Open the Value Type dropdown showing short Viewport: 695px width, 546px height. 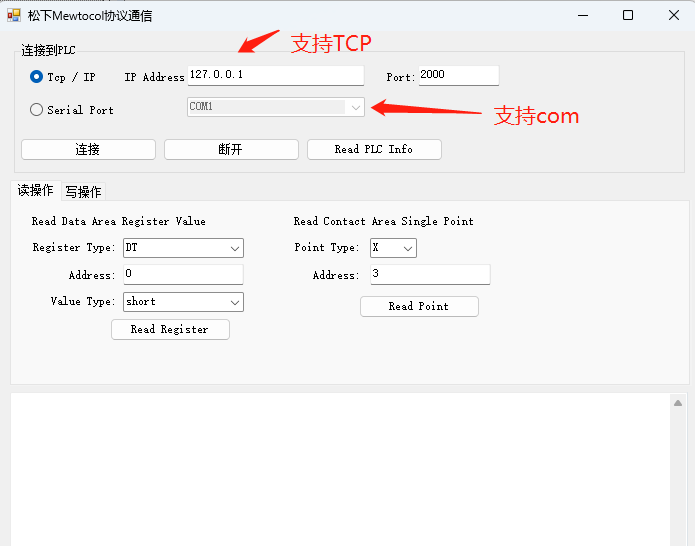(x=183, y=302)
